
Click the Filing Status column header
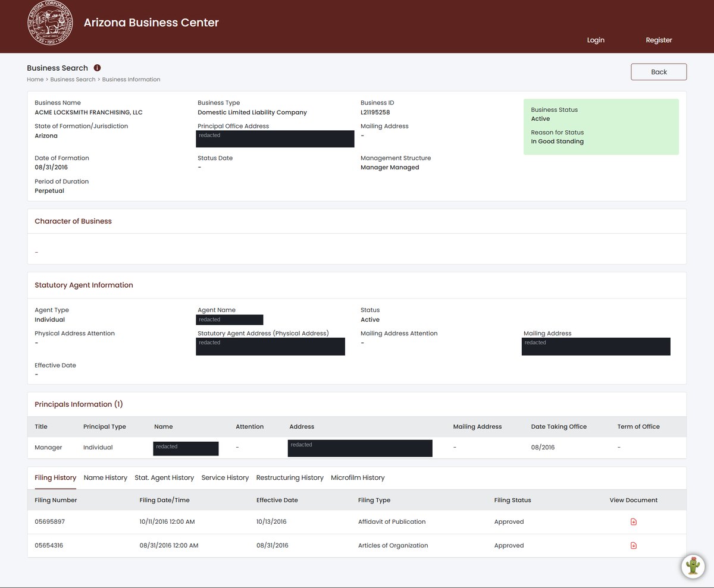[512, 500]
